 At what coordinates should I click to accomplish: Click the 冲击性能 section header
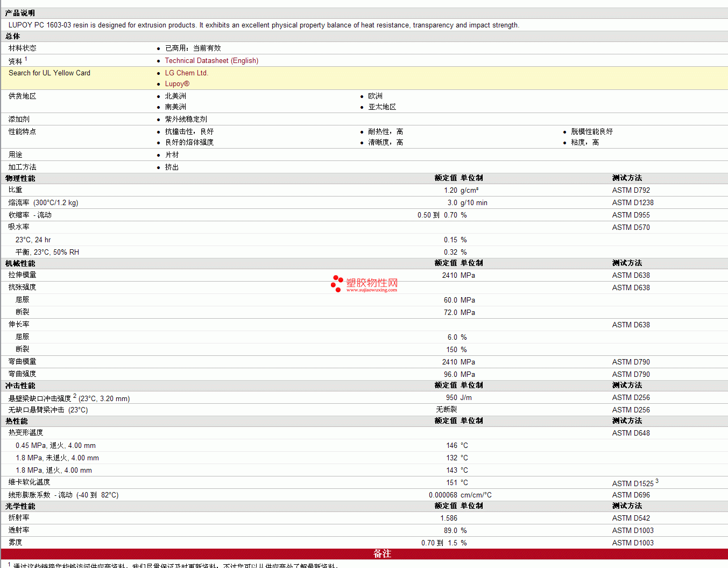(x=20, y=385)
